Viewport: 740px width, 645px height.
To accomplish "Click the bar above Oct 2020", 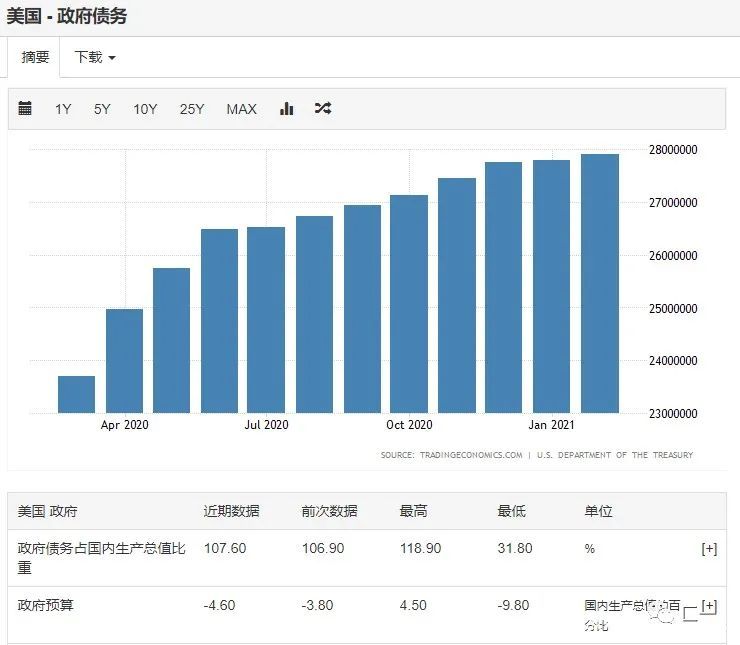I will pos(409,304).
